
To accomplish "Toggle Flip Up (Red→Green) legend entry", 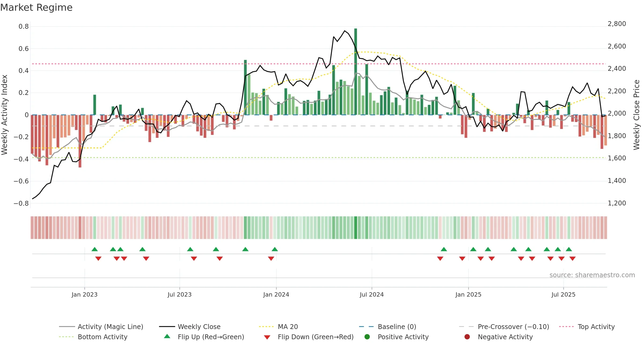I will [x=204, y=337].
